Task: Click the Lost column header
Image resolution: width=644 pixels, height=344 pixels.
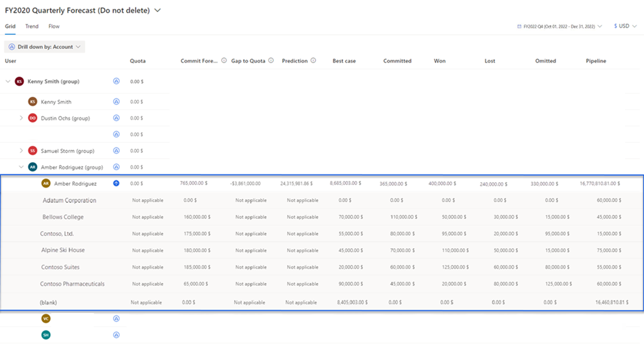Action: (490, 61)
